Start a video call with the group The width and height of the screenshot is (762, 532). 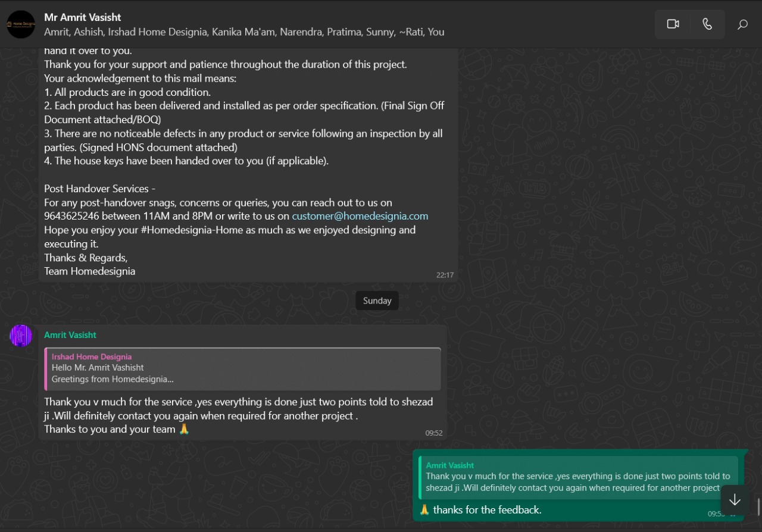[673, 24]
